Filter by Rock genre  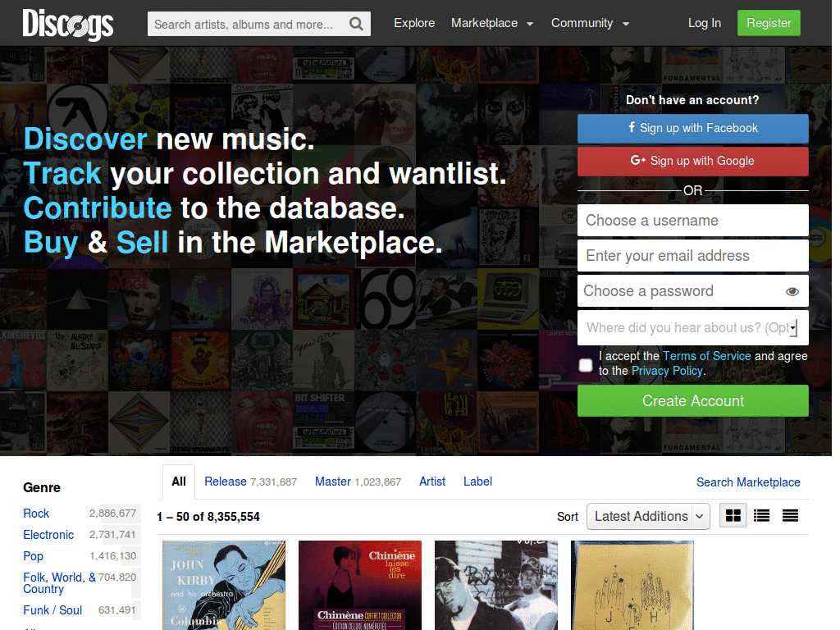[36, 514]
